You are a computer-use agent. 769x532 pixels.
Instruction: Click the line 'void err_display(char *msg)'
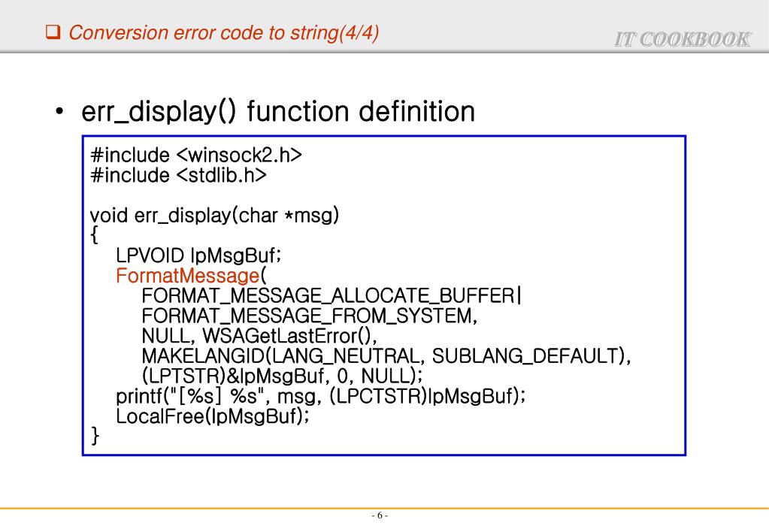[214, 215]
